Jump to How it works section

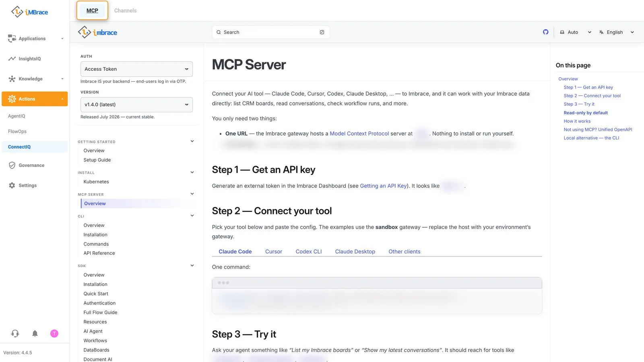coord(577,121)
